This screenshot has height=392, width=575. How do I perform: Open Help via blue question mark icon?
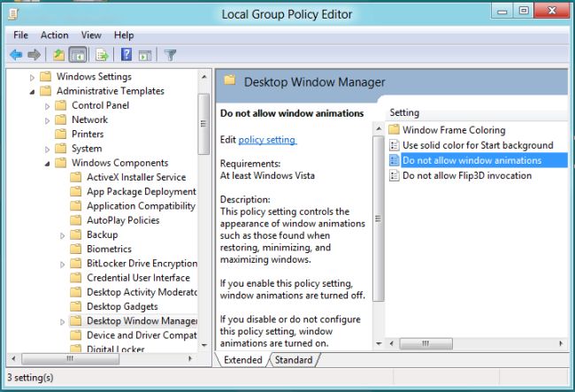(x=126, y=55)
